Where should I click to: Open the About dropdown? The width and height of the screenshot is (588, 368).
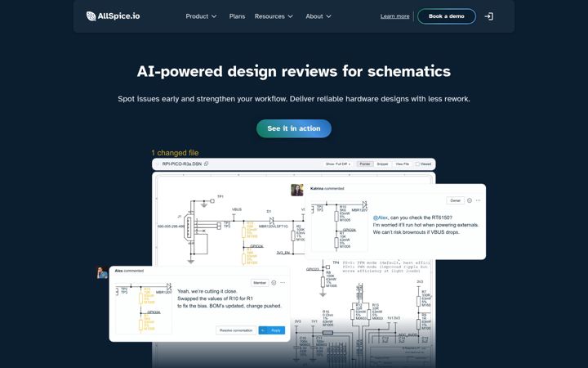pos(318,16)
